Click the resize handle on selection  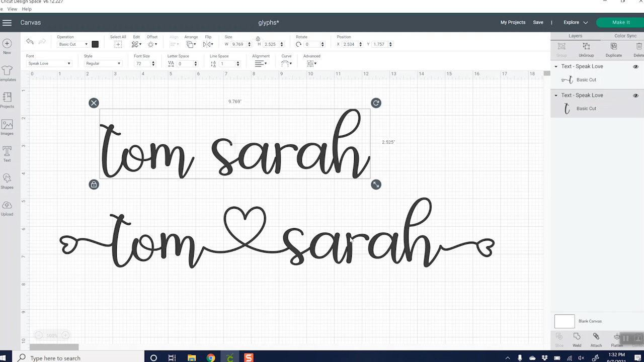376,185
